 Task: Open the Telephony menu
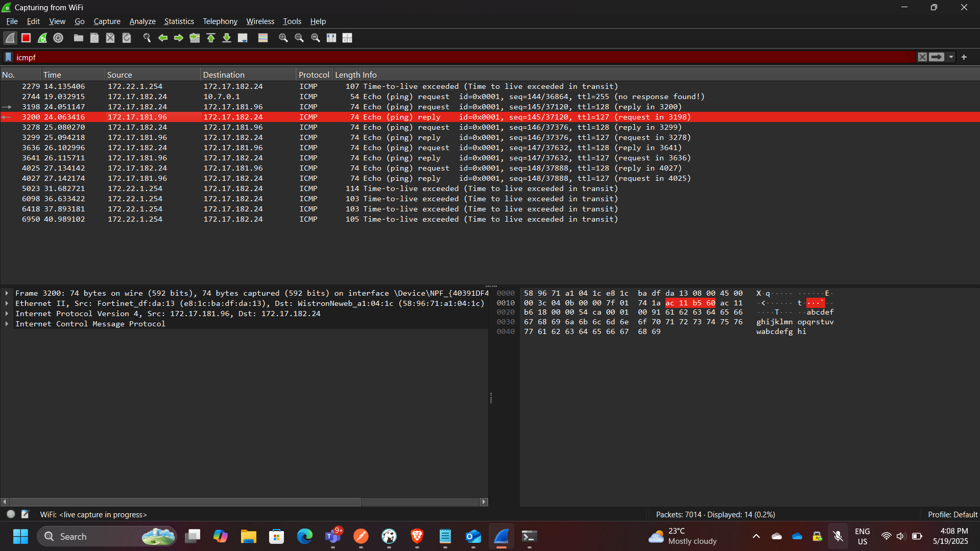[220, 21]
